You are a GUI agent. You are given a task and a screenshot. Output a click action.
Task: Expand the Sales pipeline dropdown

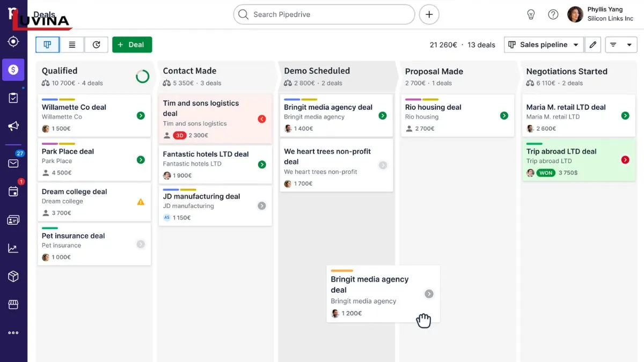(x=544, y=45)
